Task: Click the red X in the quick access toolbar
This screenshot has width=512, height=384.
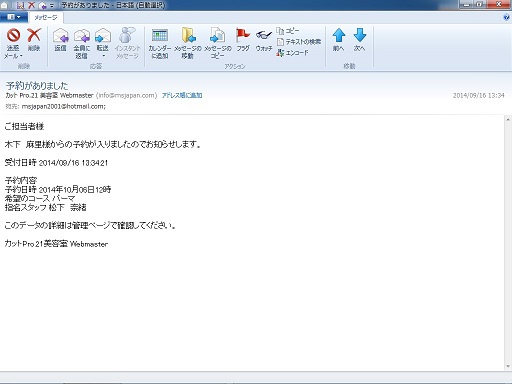Action: click(x=31, y=5)
